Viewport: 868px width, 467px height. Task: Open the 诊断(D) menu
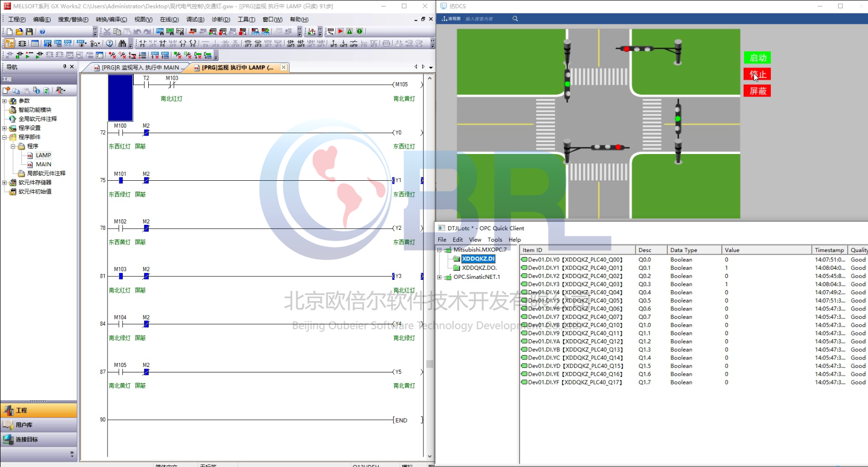pyautogui.click(x=221, y=19)
